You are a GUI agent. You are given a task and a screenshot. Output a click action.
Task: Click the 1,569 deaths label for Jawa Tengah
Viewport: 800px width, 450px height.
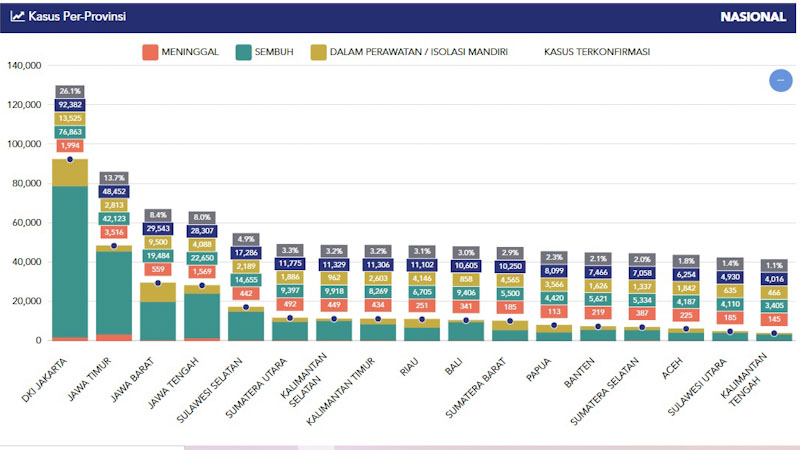coord(202,272)
